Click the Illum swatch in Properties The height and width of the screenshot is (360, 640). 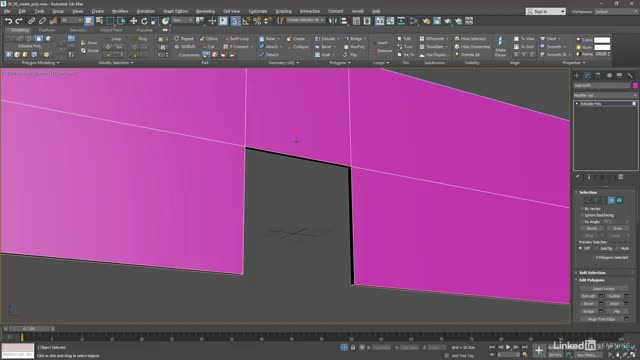click(x=602, y=47)
